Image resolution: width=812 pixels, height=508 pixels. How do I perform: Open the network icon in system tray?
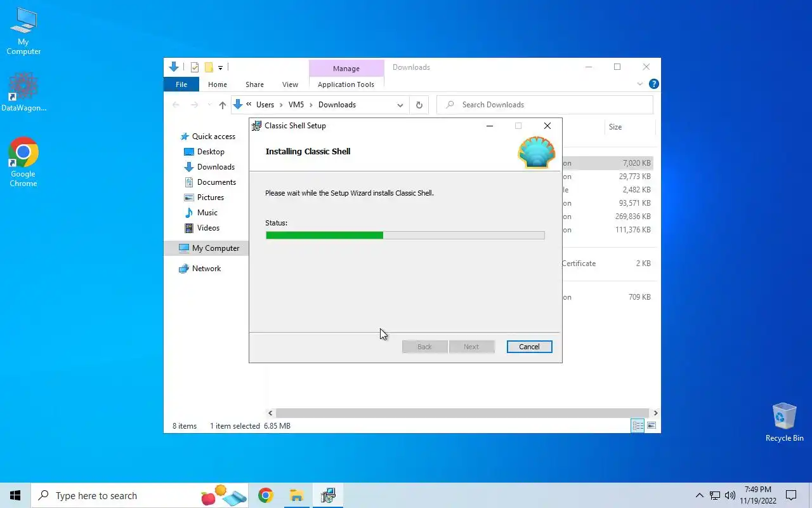tap(715, 495)
